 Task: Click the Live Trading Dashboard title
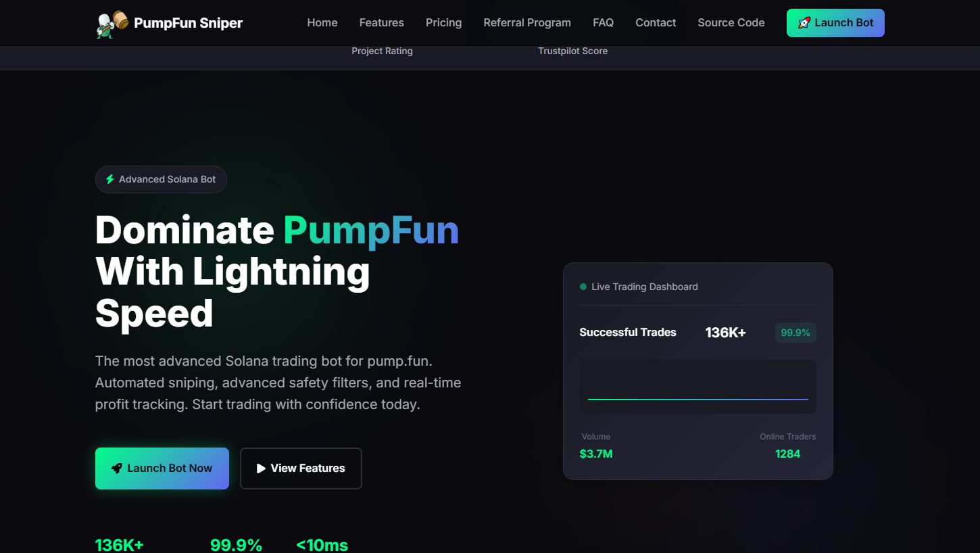pyautogui.click(x=645, y=287)
